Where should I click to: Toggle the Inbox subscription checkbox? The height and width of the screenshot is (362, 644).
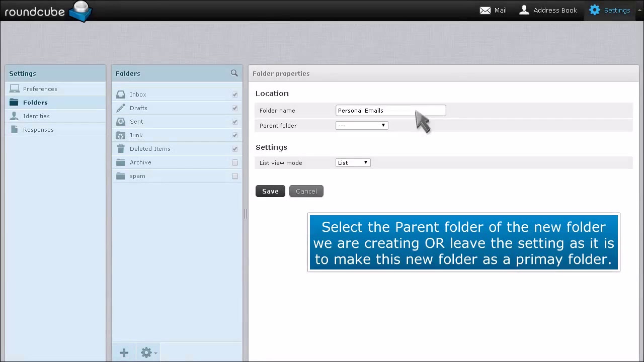tap(235, 95)
